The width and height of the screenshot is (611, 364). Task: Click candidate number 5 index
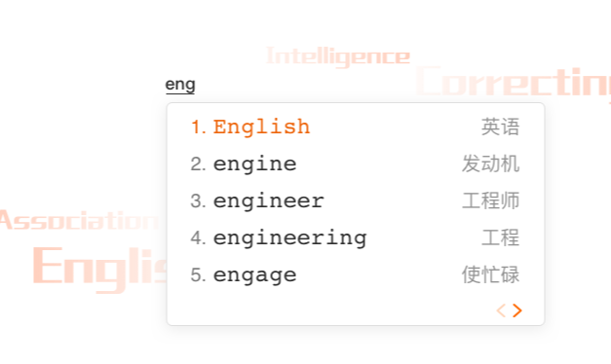(x=198, y=274)
